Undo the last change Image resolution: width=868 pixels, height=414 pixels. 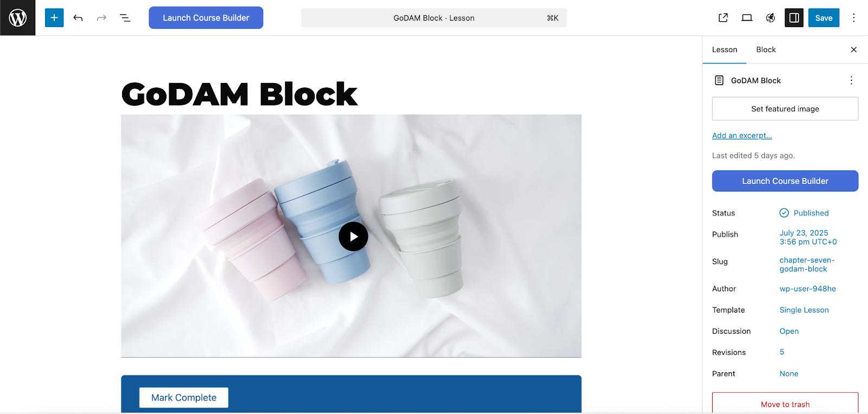pos(78,18)
